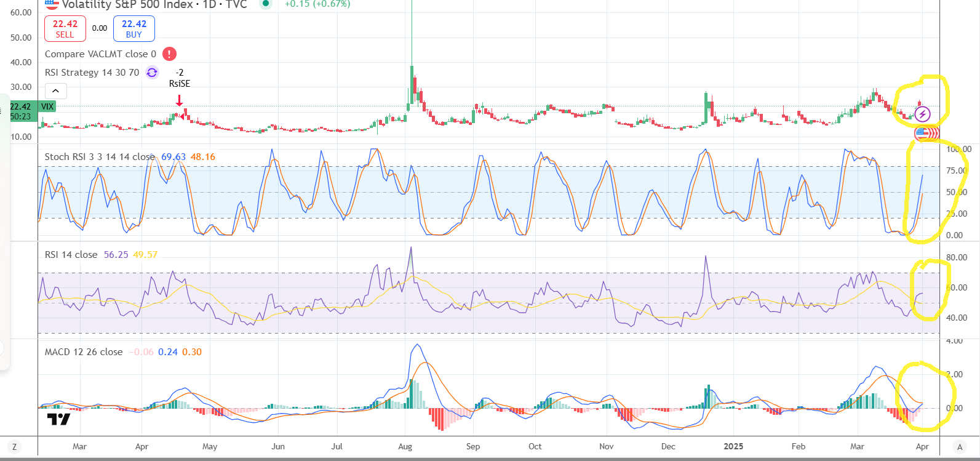Click the purple refresh icon beside RSI Strategy
980x461 pixels.
click(151, 73)
